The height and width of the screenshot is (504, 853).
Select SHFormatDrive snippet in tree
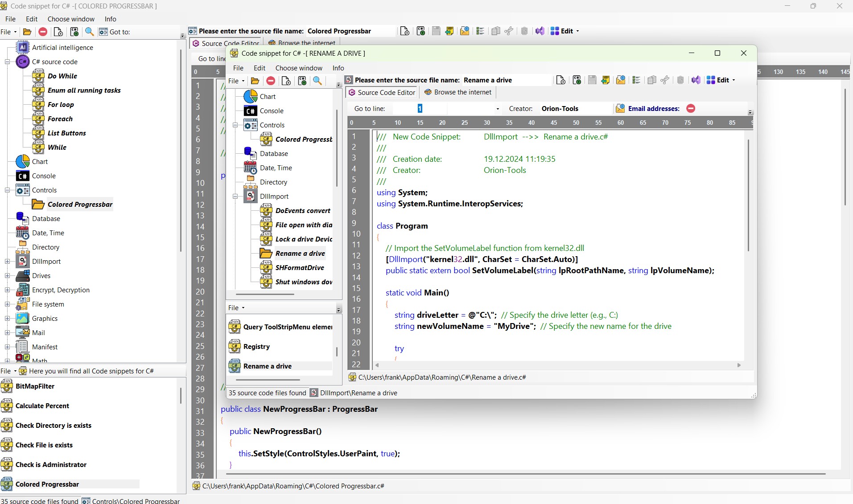pos(300,268)
